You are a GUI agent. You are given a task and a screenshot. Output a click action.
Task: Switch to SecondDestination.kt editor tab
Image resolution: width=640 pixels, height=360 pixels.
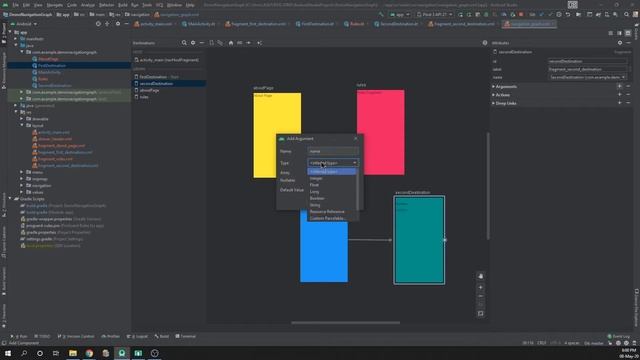(396, 24)
